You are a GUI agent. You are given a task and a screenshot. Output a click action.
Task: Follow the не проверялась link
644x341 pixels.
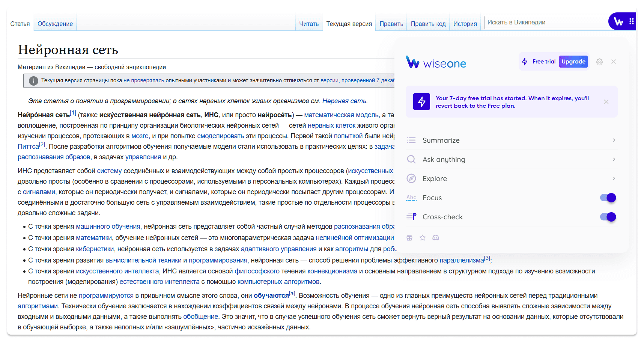pos(144,80)
